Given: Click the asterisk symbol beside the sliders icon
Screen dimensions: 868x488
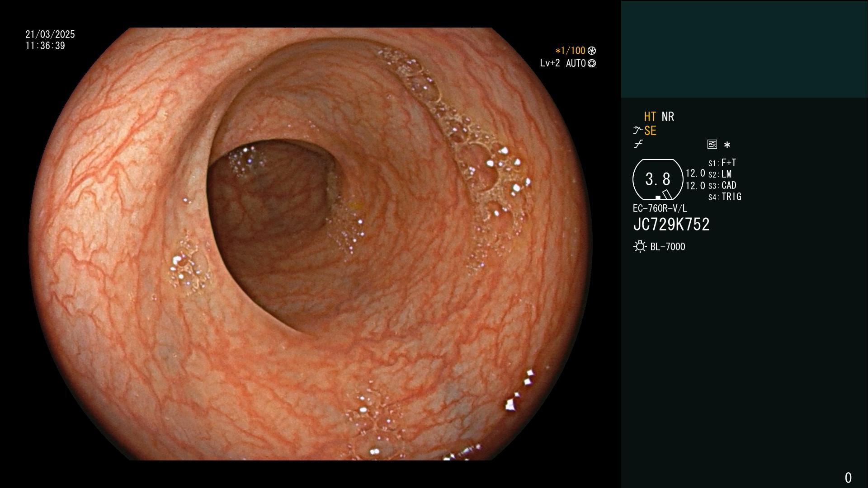Looking at the screenshot, I should 727,145.
